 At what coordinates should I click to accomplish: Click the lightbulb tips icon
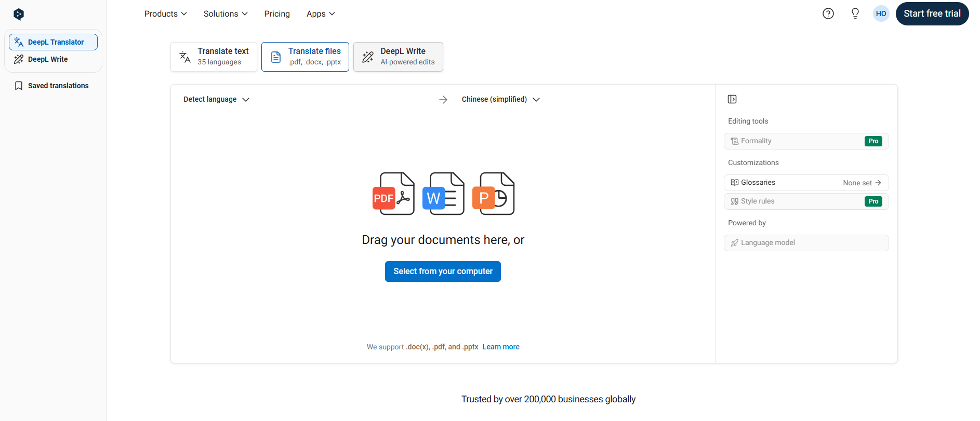[x=855, y=14]
